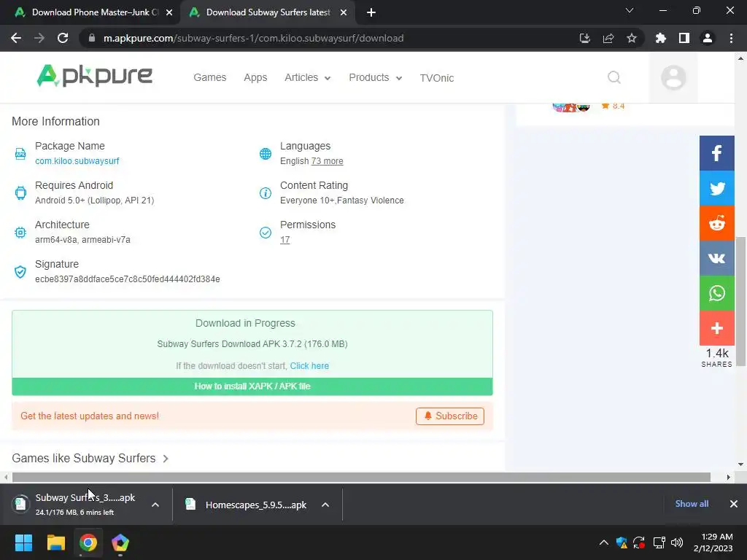Click the Subscribe button
The image size is (747, 560).
point(450,416)
